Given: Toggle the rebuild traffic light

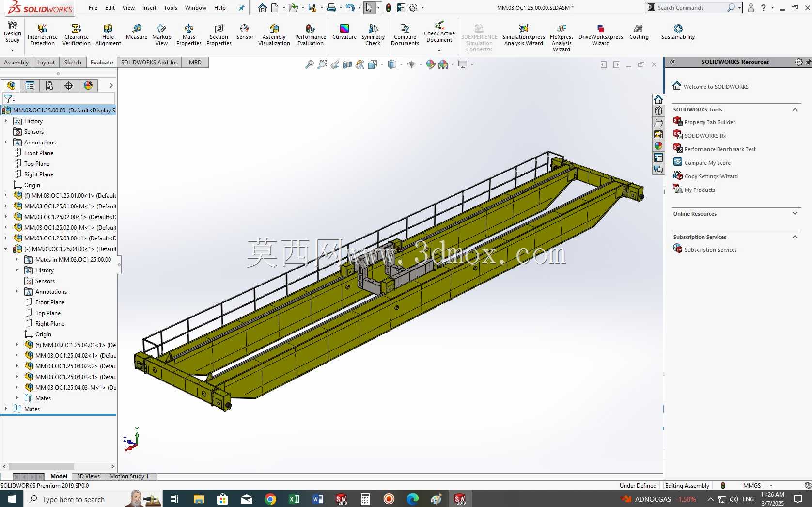Looking at the screenshot, I should pyautogui.click(x=389, y=8).
